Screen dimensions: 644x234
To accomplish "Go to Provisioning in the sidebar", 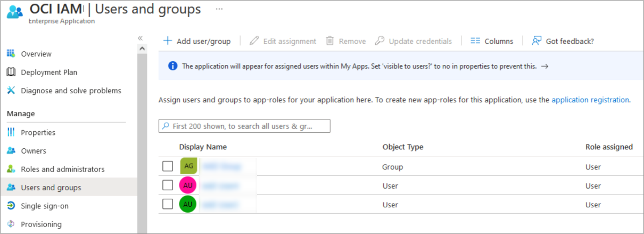I will (x=41, y=224).
